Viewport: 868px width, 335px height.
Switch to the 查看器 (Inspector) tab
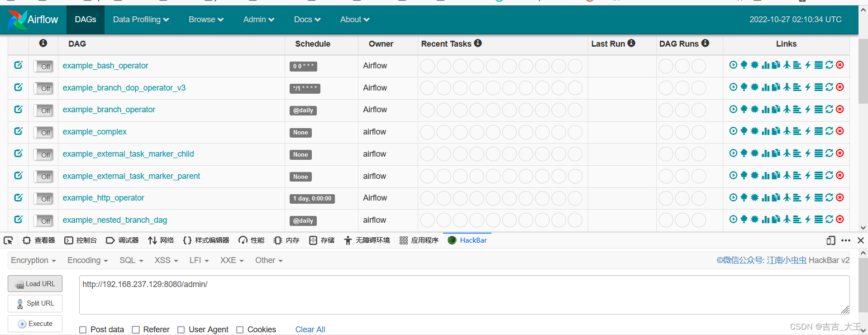(x=38, y=240)
